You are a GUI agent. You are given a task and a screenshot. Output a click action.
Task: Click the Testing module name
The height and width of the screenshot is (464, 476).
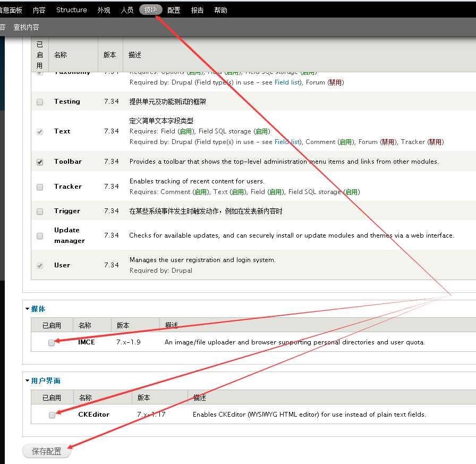pyautogui.click(x=67, y=102)
